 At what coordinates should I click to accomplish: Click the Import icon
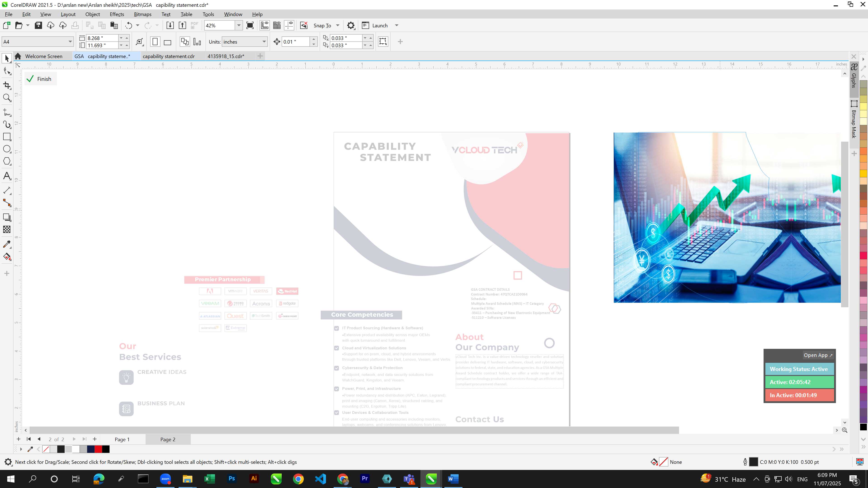[x=170, y=25]
